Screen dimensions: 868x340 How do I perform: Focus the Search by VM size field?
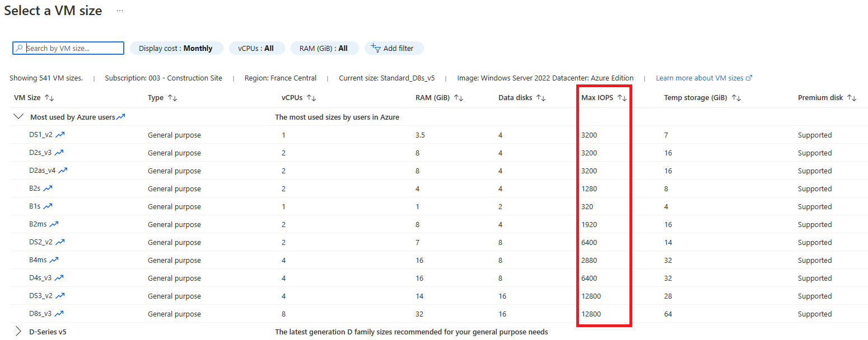click(68, 48)
